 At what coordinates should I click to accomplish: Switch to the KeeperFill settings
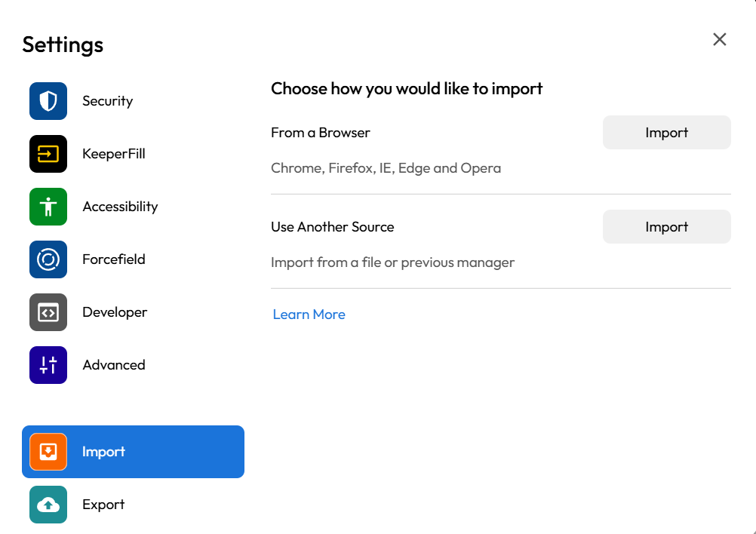pos(113,153)
